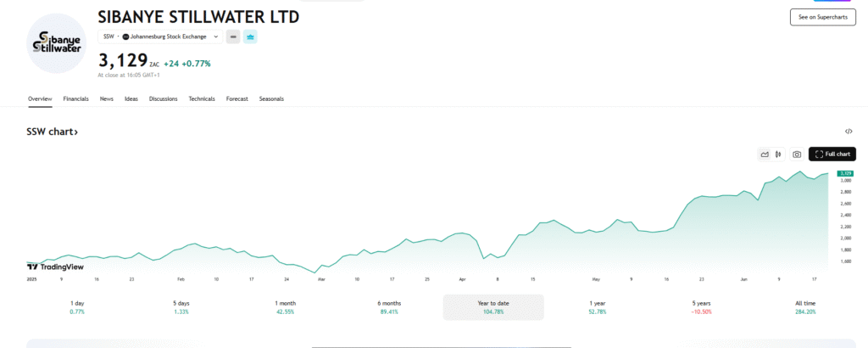Click the gray dash market status icon
868x348 pixels.
(233, 36)
